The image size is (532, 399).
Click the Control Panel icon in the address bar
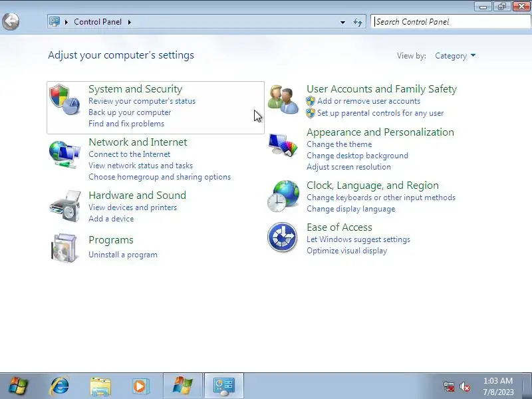[x=55, y=22]
